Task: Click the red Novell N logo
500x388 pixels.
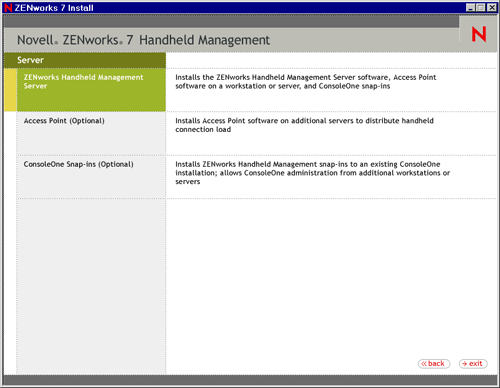Action: tap(479, 34)
